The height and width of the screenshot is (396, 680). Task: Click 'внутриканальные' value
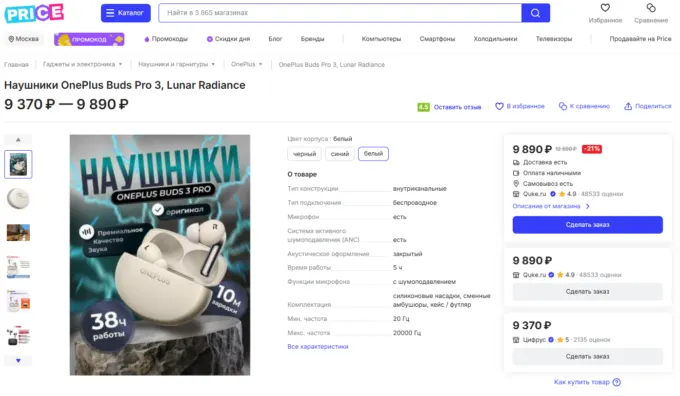point(420,189)
